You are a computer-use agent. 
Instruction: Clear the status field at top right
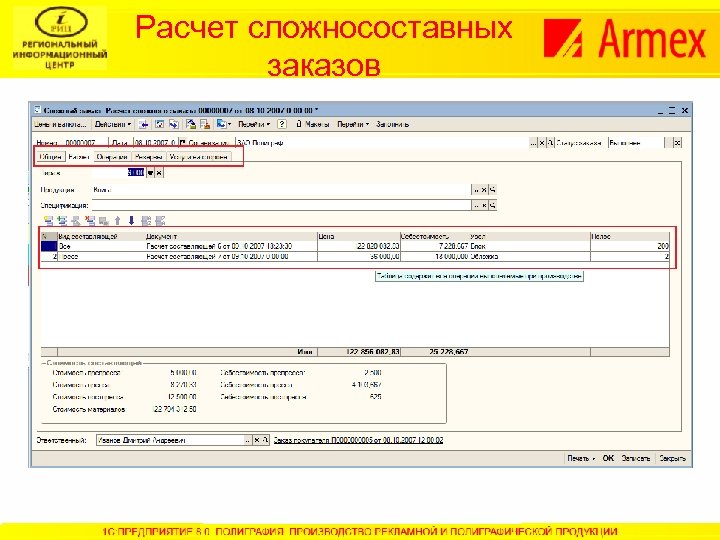(x=677, y=143)
